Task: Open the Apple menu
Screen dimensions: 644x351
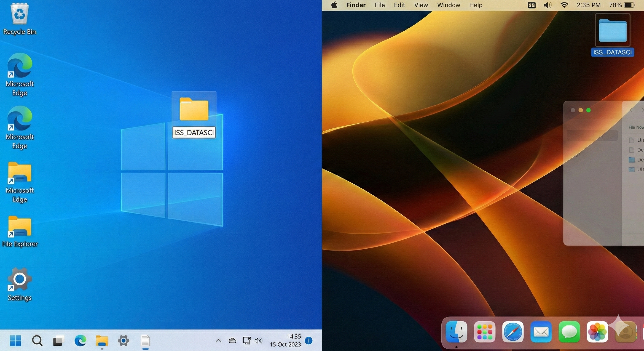Action: [x=334, y=5]
